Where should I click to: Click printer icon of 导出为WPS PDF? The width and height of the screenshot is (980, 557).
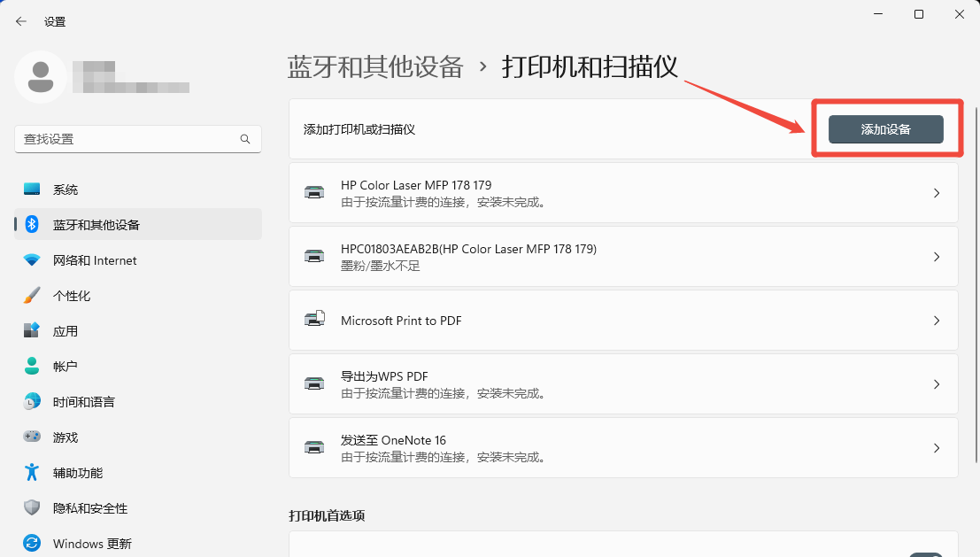tap(314, 383)
